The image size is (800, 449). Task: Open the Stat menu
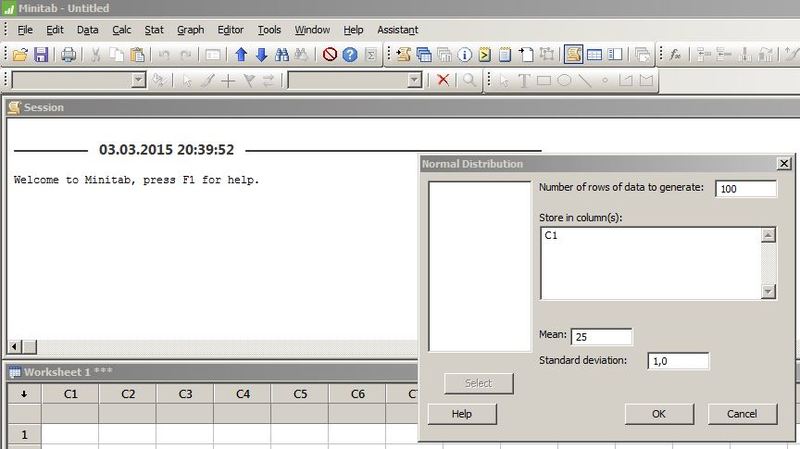[154, 30]
